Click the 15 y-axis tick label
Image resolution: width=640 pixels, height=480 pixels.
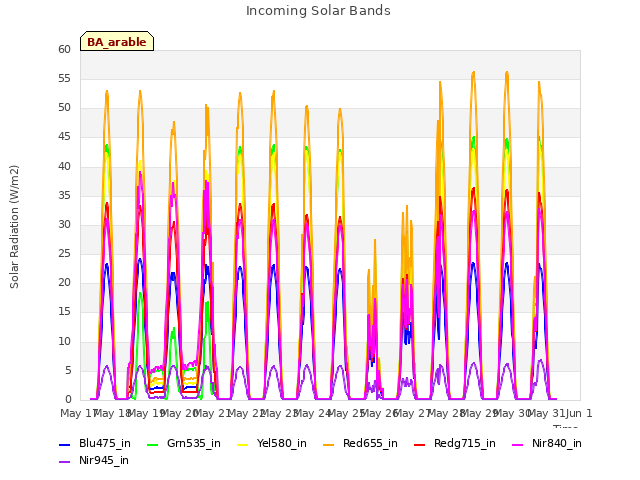[x=64, y=312]
